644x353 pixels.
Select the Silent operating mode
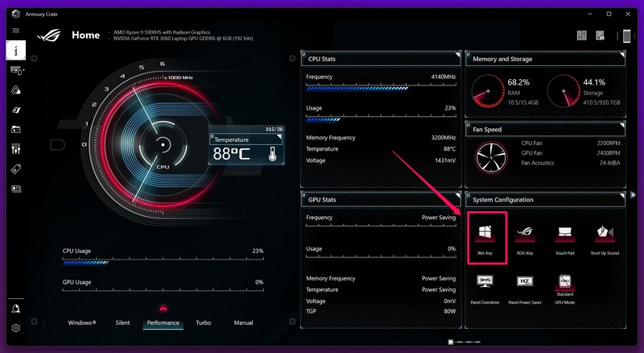pos(122,322)
